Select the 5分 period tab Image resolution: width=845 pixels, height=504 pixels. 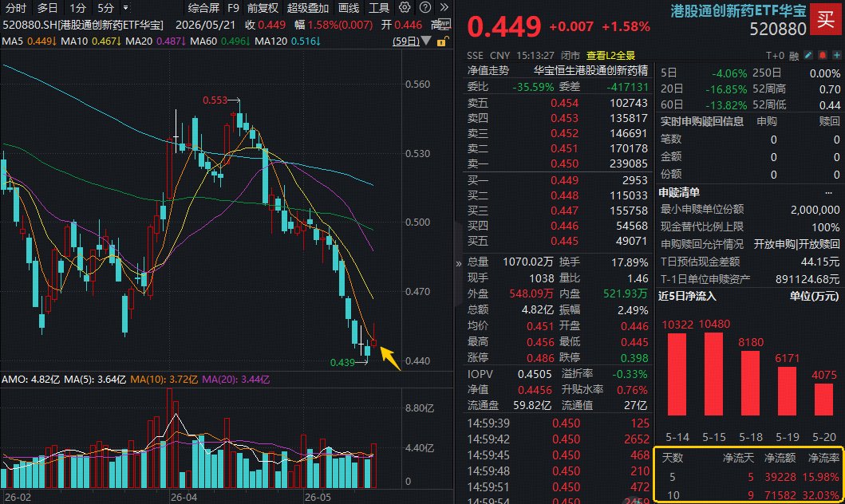105,8
